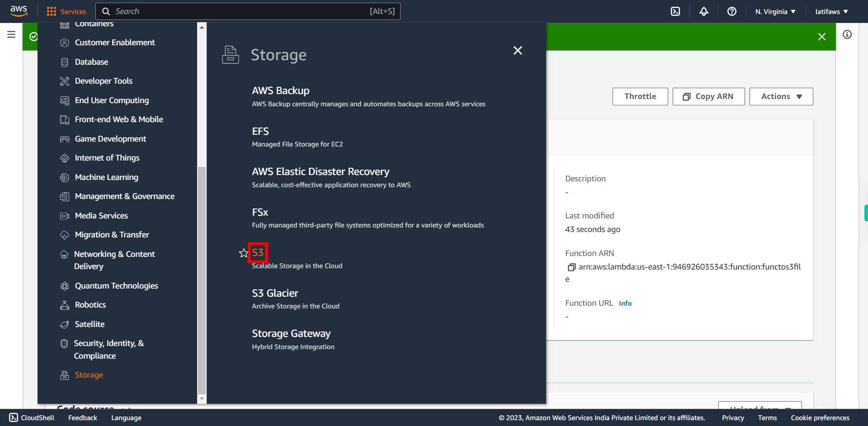
Task: Select the Media Services icon
Action: click(65, 216)
